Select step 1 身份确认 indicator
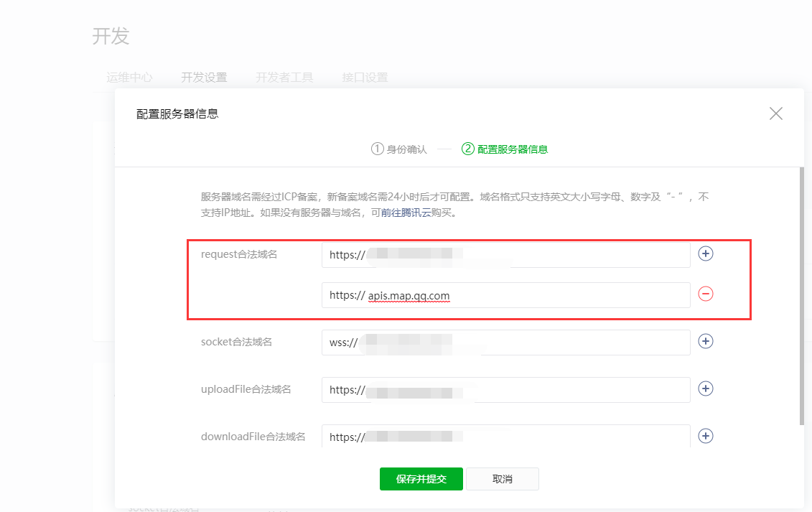The image size is (812, 512). pyautogui.click(x=399, y=149)
